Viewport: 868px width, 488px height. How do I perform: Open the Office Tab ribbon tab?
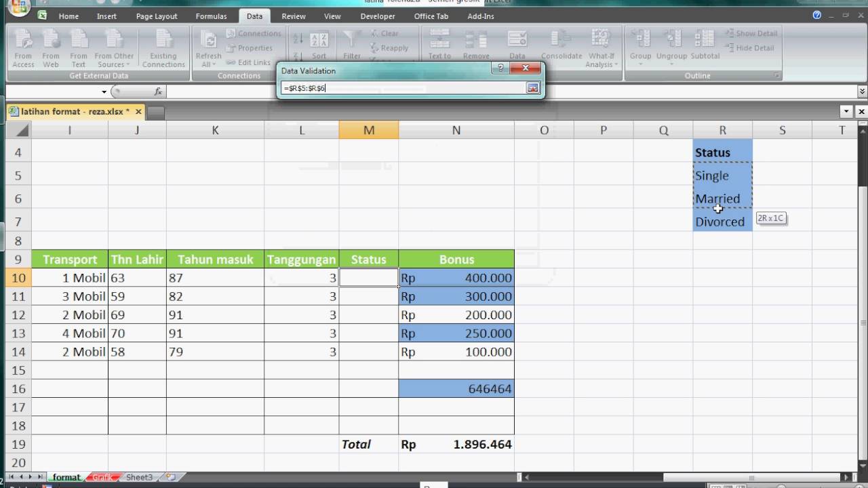coord(431,16)
